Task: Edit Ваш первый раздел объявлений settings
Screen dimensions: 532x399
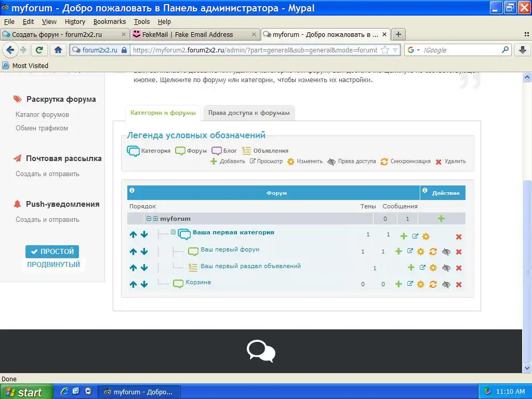Action: pyautogui.click(x=433, y=268)
